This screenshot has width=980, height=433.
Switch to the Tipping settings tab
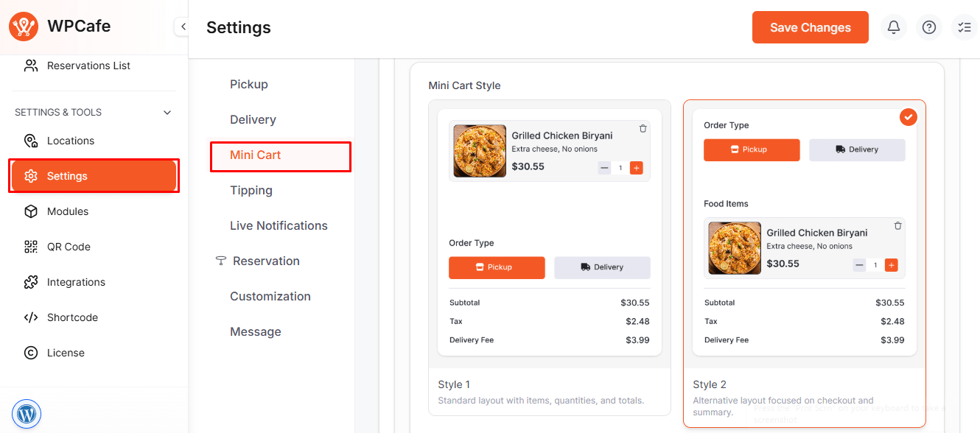(251, 190)
